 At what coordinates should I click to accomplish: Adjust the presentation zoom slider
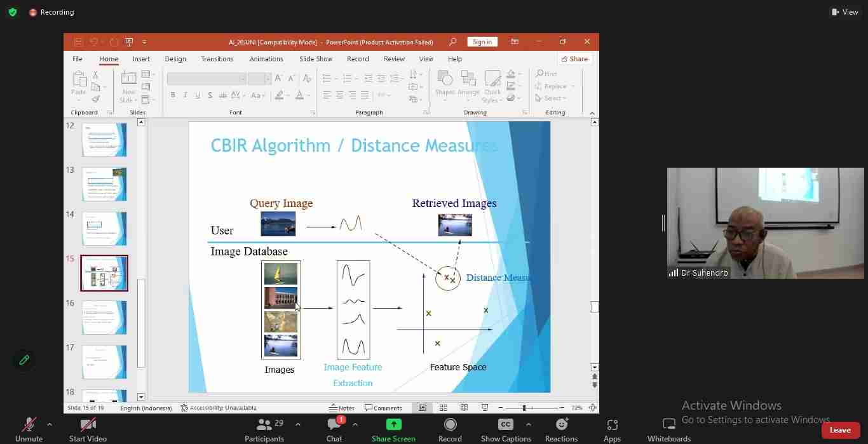(x=524, y=408)
